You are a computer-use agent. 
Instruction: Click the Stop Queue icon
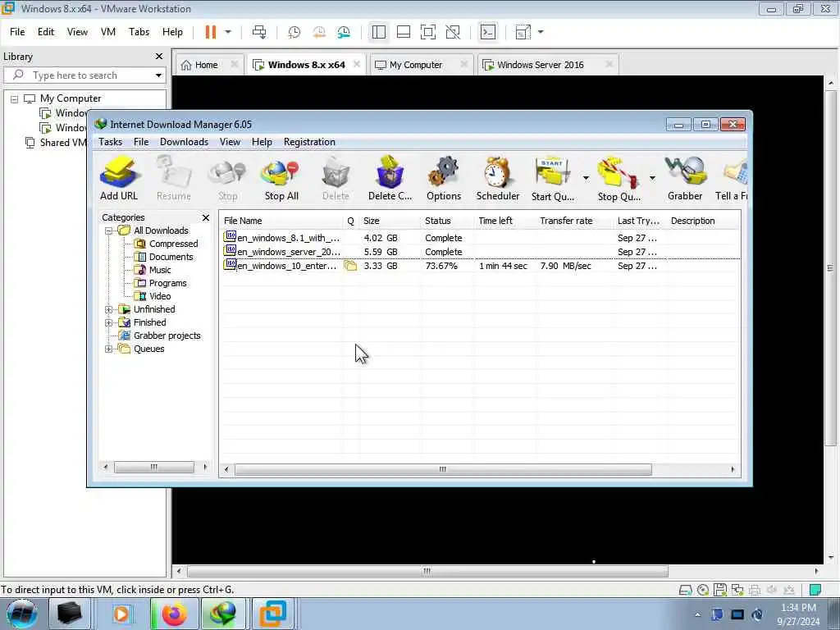[x=619, y=178]
